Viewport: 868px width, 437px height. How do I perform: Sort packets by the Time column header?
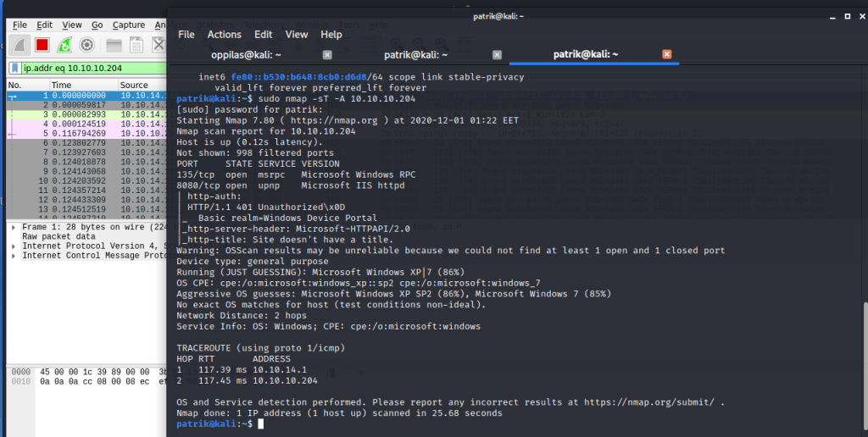coord(62,86)
